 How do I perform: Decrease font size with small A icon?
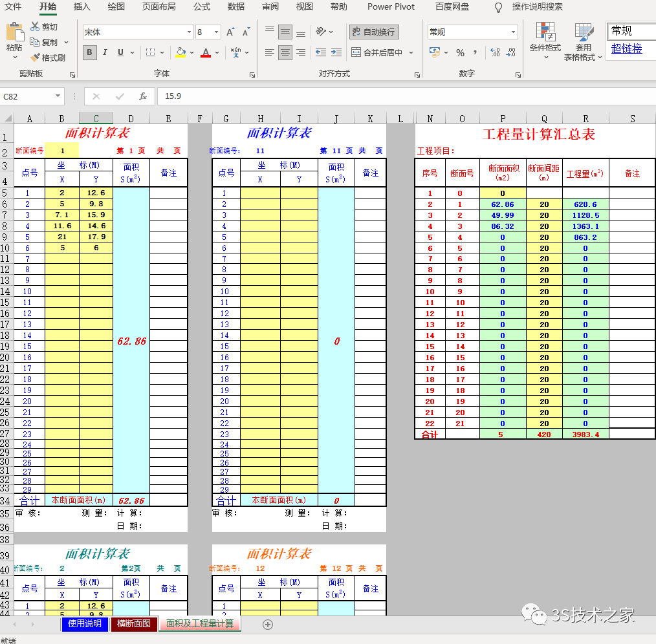pos(246,32)
